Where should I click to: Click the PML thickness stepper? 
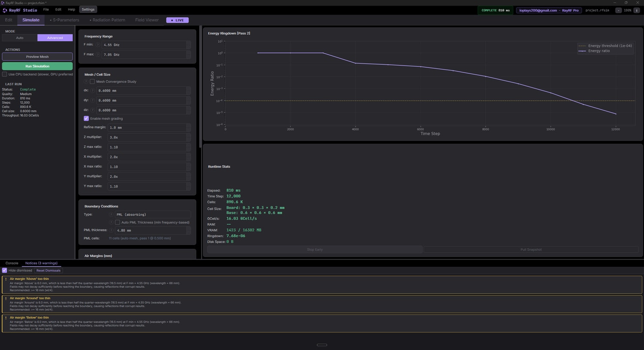coord(188,230)
